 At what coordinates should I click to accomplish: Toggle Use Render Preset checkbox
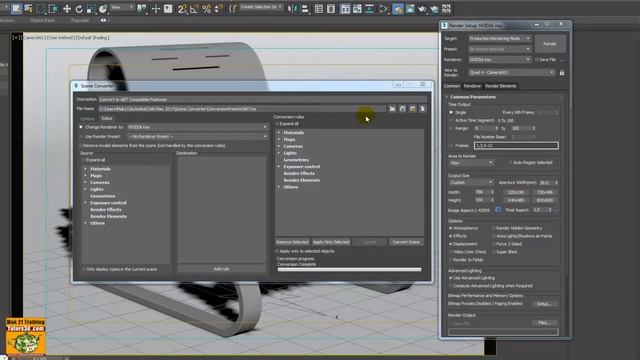coord(81,137)
